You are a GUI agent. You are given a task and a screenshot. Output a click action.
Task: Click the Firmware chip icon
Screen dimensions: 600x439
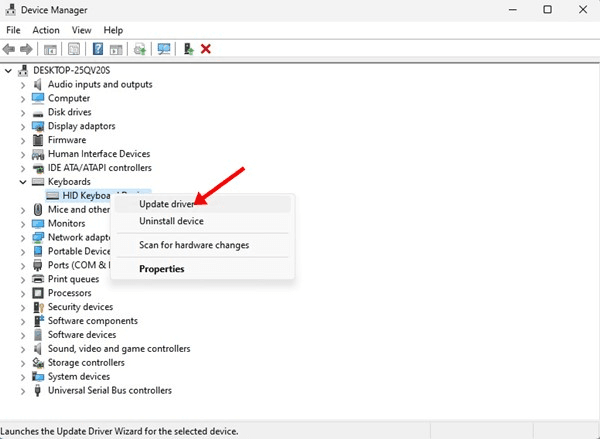click(x=38, y=140)
